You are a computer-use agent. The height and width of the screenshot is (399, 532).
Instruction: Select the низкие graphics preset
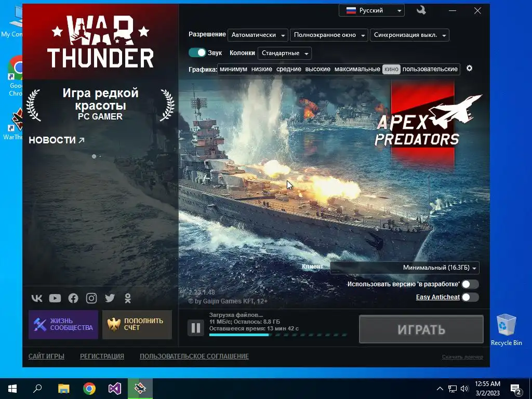(262, 69)
